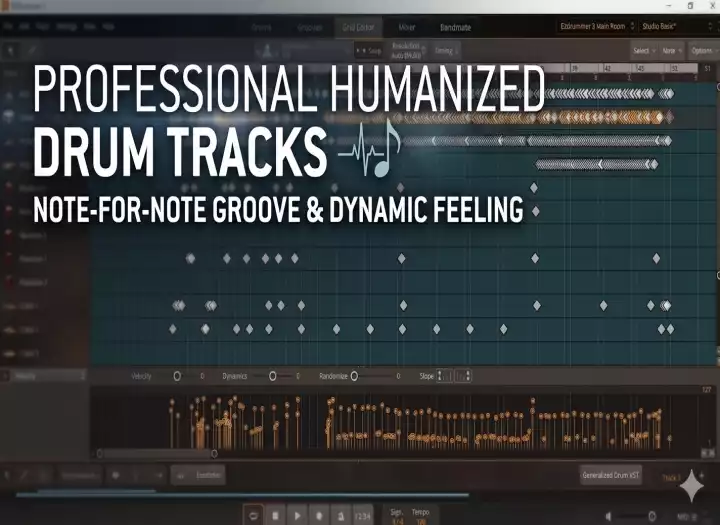Screen dimensions: 720x525
Task: Toggle the metronome button
Action: [341, 515]
